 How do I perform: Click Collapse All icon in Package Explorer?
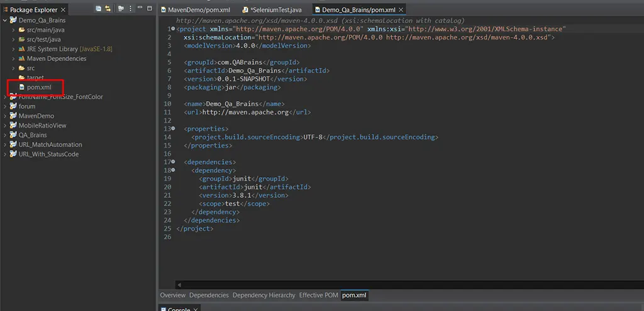pos(98,9)
